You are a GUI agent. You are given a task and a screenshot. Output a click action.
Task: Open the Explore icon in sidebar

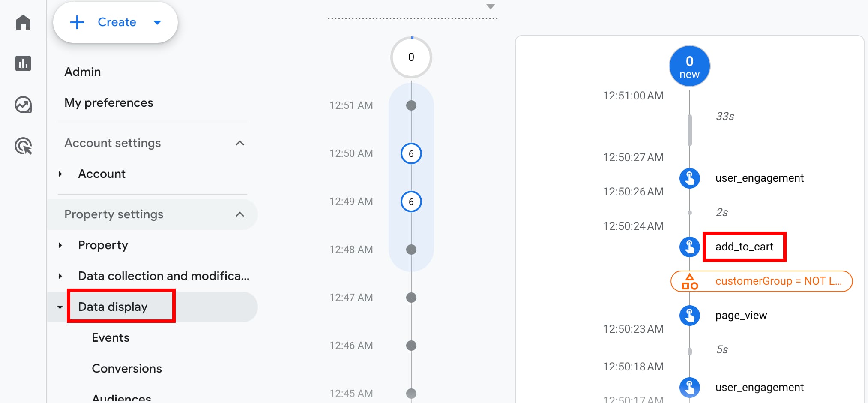point(23,105)
